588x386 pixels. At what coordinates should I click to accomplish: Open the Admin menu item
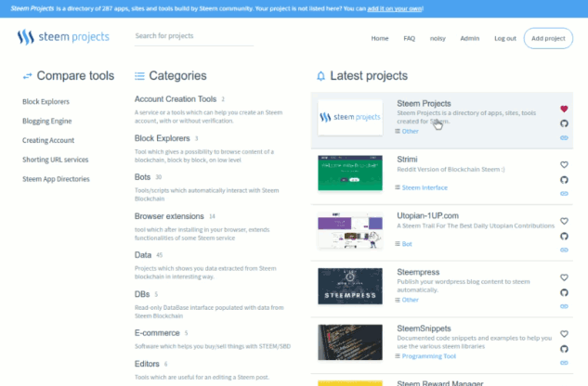click(x=469, y=38)
